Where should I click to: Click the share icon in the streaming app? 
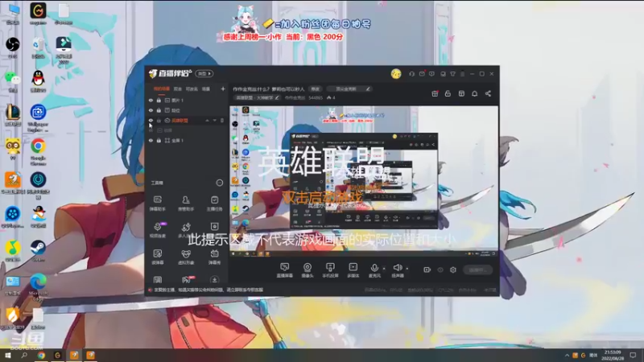(x=488, y=93)
